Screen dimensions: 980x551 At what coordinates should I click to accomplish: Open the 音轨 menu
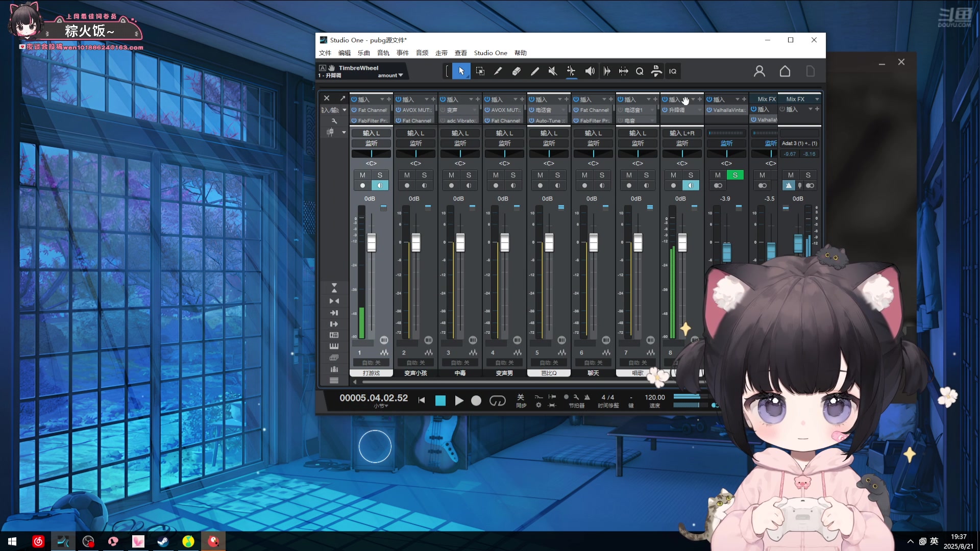tap(383, 53)
